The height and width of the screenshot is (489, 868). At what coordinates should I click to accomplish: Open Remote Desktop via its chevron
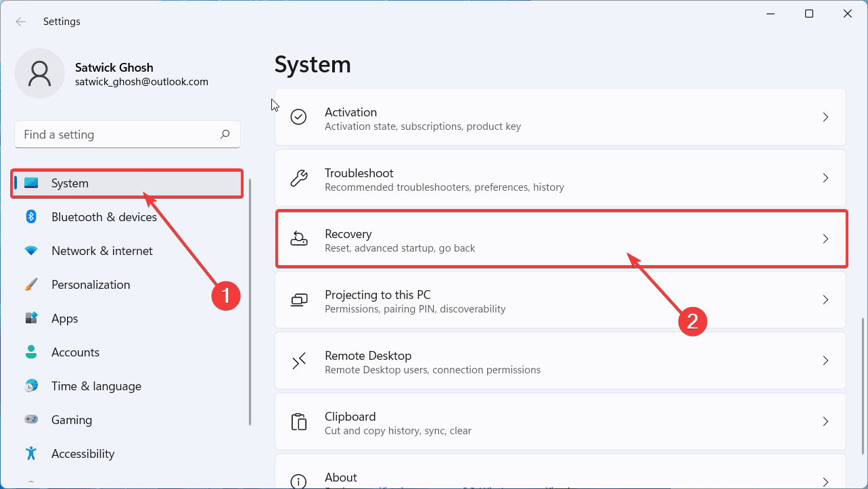[x=825, y=360]
